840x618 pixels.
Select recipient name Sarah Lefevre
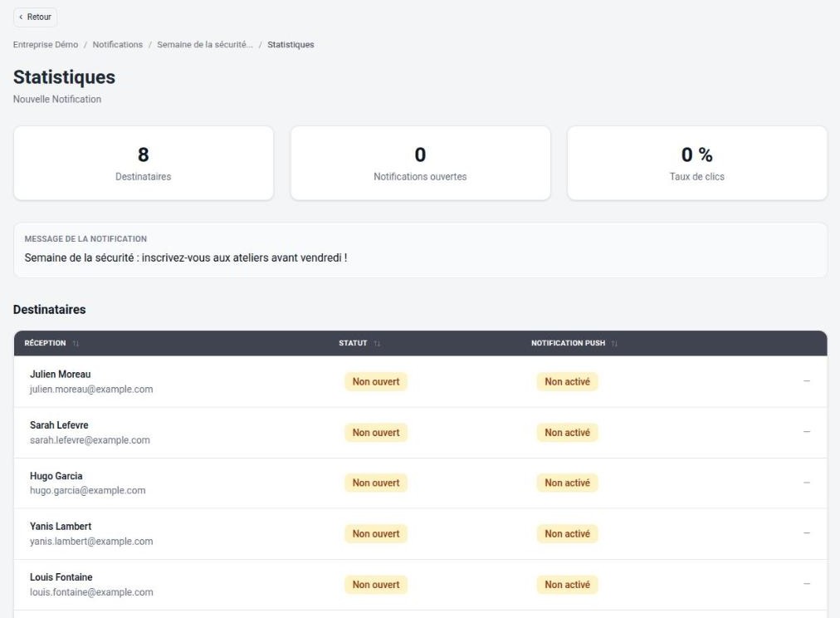coord(59,425)
